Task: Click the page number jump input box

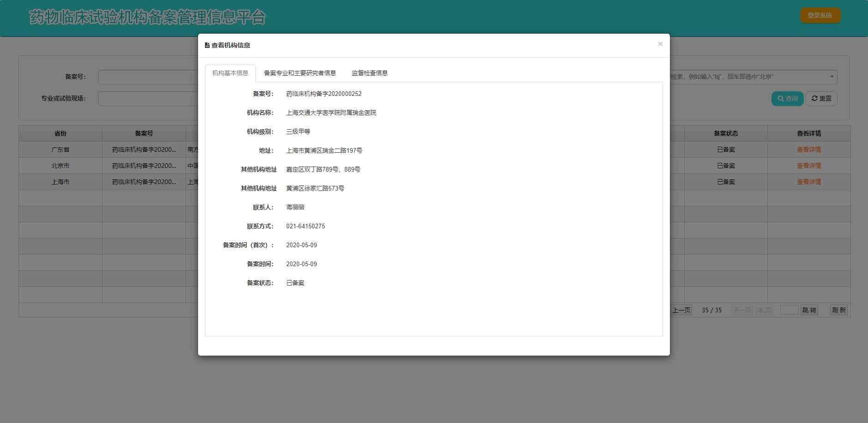Action: [789, 310]
